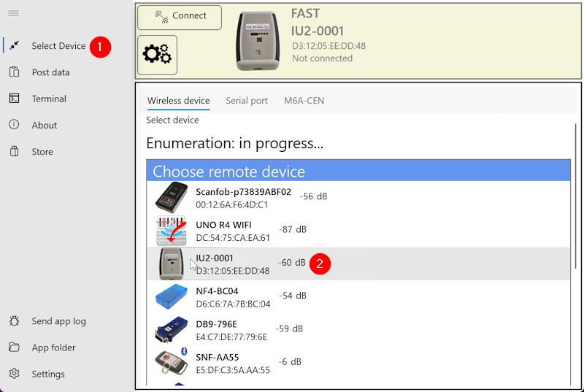Choose Send app log
The image size is (584, 392).
(x=58, y=321)
